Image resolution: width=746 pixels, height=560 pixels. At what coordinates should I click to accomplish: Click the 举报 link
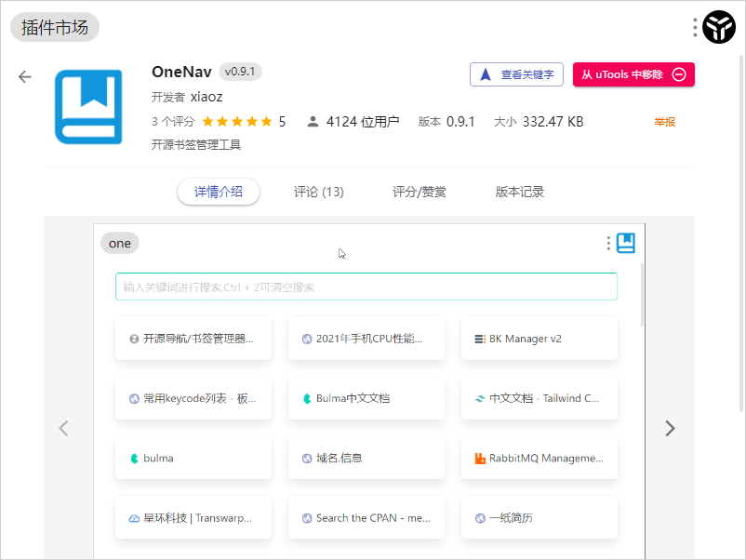(x=664, y=121)
